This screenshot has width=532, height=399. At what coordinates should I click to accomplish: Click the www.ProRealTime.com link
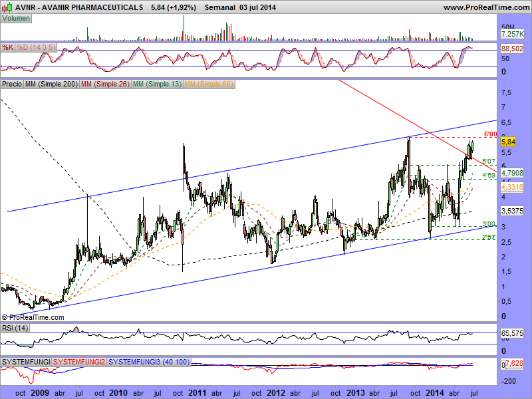pyautogui.click(x=486, y=7)
